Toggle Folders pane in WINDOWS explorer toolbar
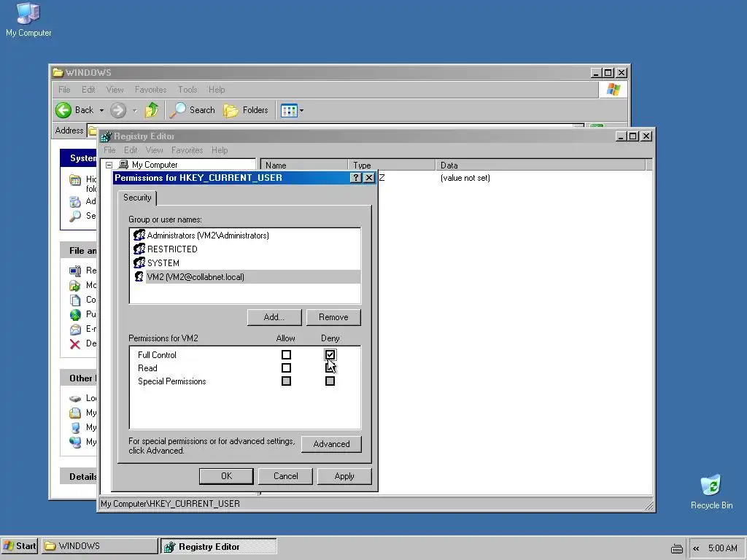 [x=247, y=110]
